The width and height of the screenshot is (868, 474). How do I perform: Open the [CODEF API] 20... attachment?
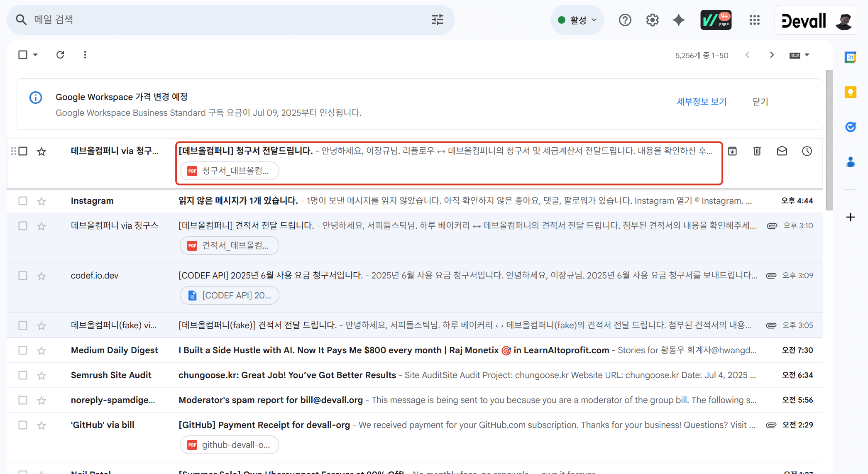[x=229, y=296]
